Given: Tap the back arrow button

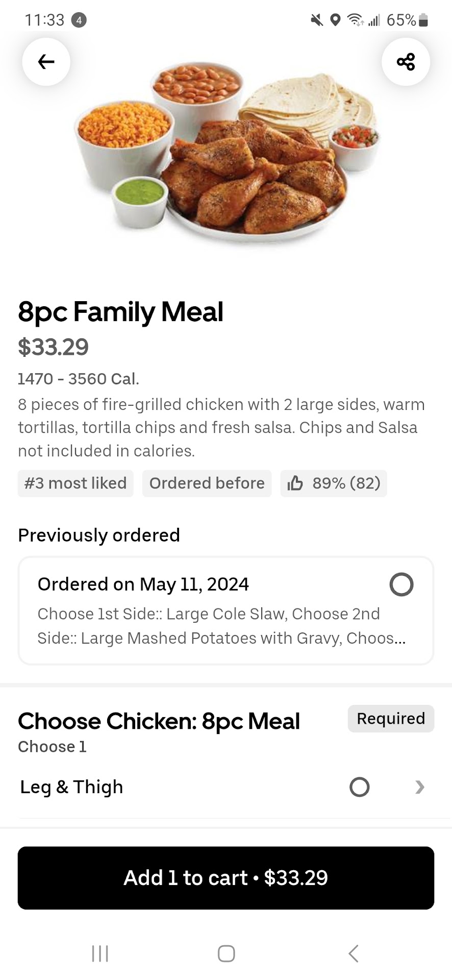Looking at the screenshot, I should click(x=46, y=62).
